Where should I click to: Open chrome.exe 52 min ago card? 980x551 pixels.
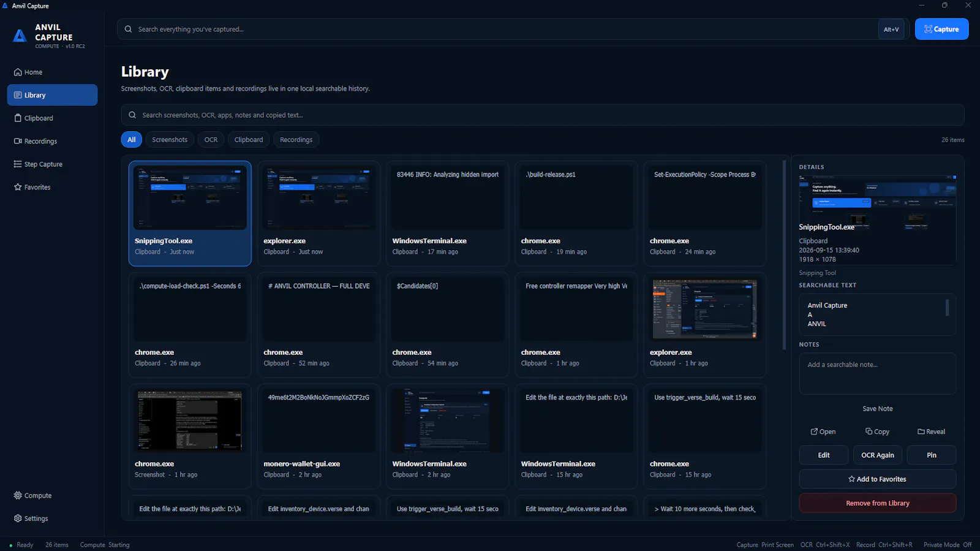coord(318,325)
